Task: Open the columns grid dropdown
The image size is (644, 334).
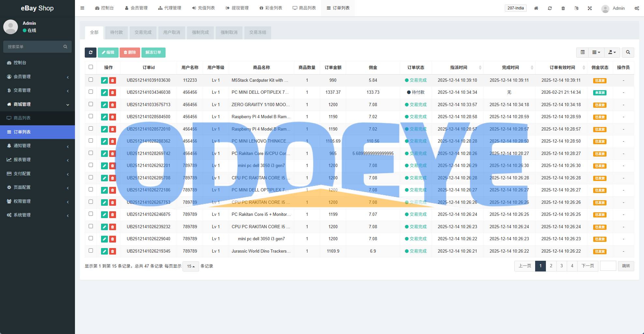Action: [x=596, y=52]
